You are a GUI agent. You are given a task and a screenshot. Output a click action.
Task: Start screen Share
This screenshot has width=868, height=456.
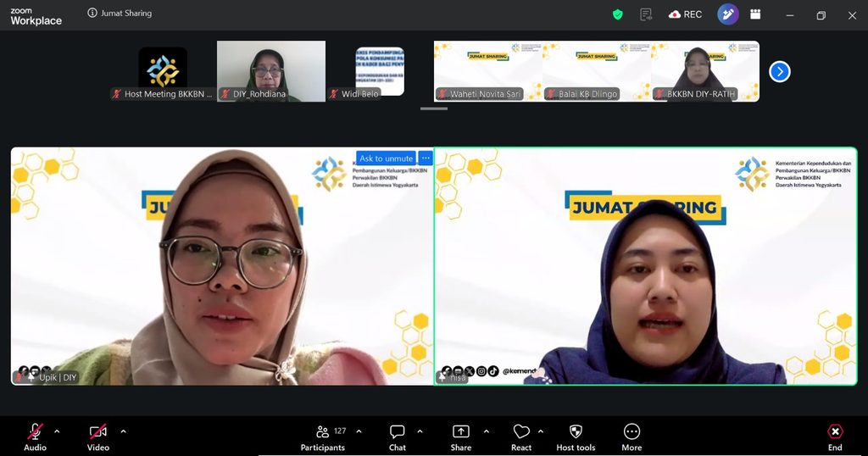point(460,437)
